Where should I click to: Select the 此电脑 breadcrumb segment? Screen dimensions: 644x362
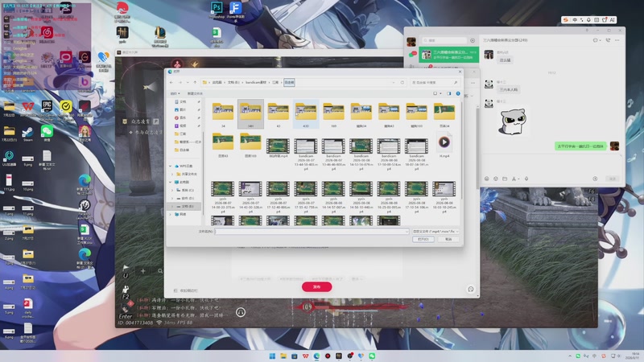217,83
